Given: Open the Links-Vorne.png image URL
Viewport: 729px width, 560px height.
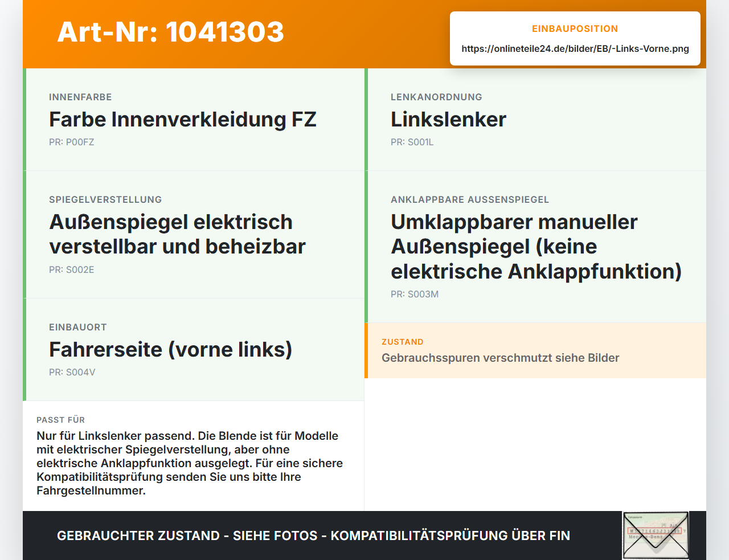Looking at the screenshot, I should click(x=575, y=48).
